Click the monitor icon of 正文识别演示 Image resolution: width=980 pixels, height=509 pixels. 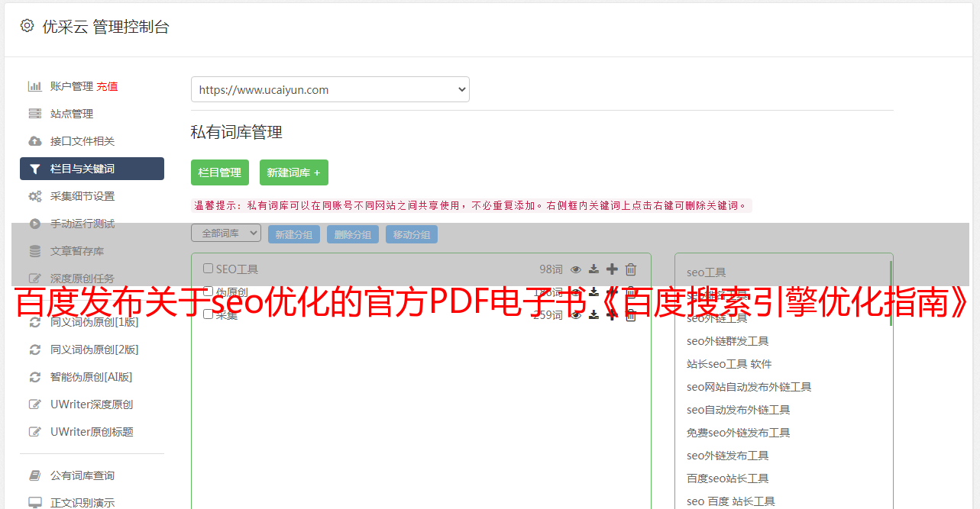click(34, 503)
